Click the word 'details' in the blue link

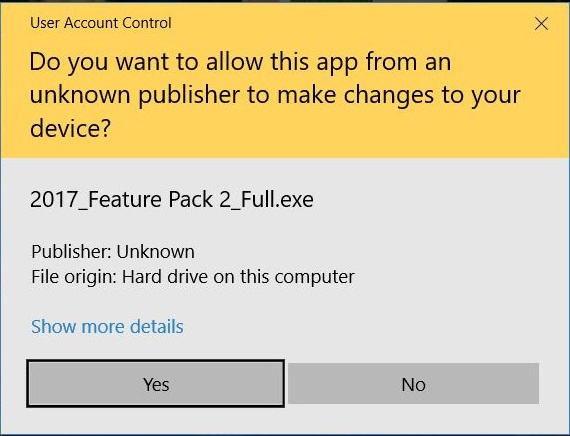click(157, 326)
